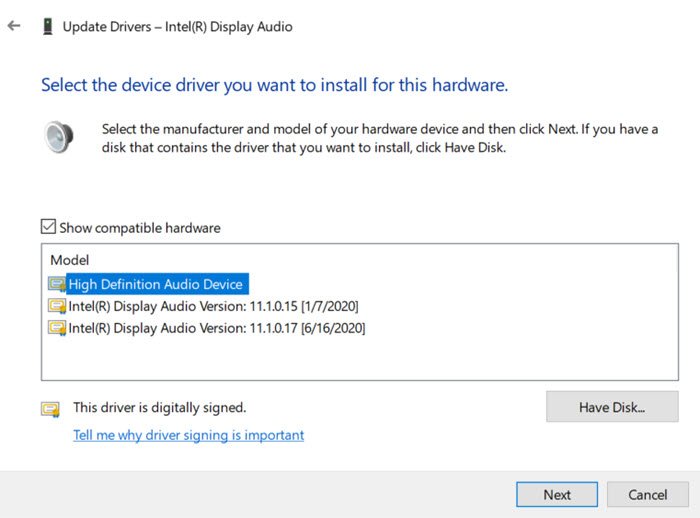Viewport: 700px width, 518px height.
Task: Click the device icon beside Update Drivers title
Action: coord(47,26)
